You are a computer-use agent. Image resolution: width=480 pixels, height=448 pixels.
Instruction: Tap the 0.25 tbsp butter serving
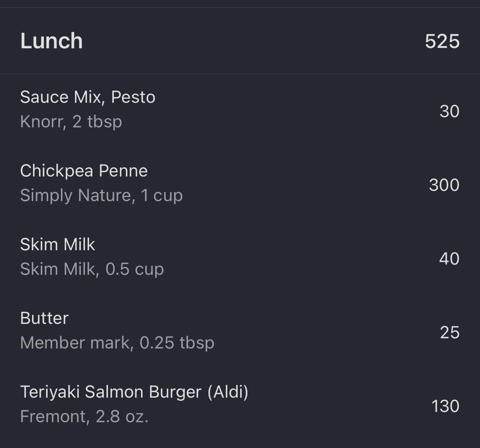(177, 343)
